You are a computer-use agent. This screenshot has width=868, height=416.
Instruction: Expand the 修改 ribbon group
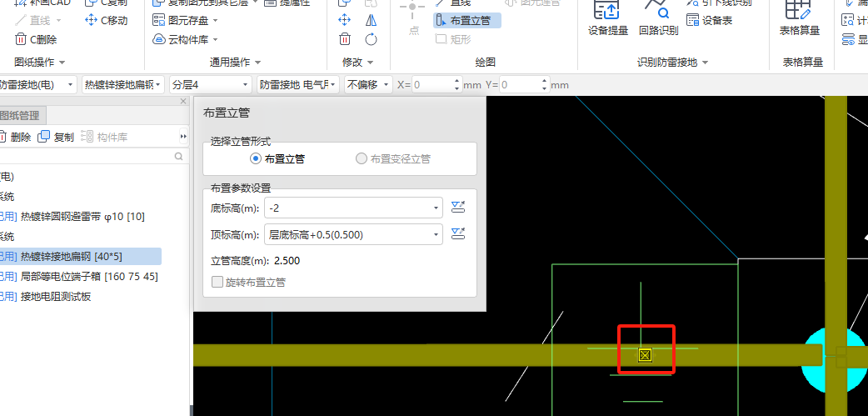371,63
